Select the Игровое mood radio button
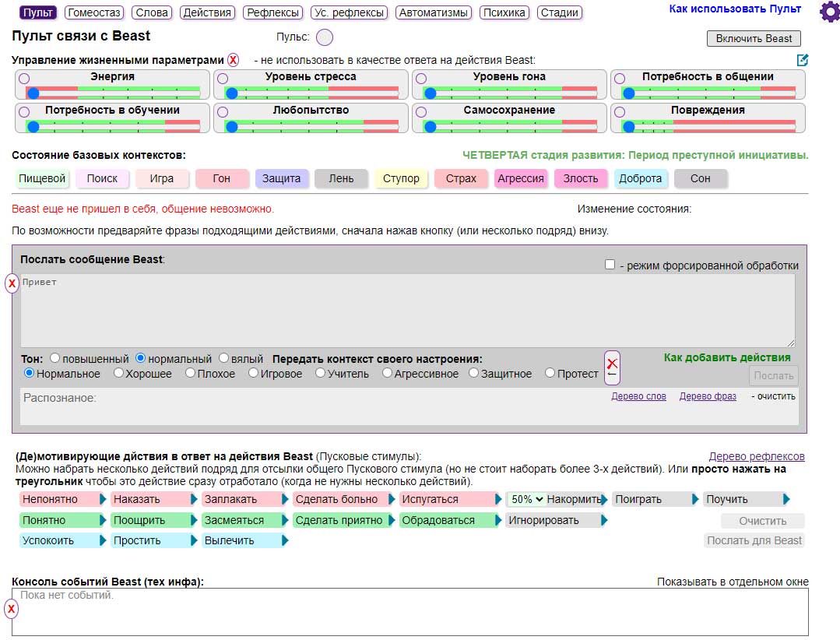This screenshot has width=840, height=640. coord(254,374)
